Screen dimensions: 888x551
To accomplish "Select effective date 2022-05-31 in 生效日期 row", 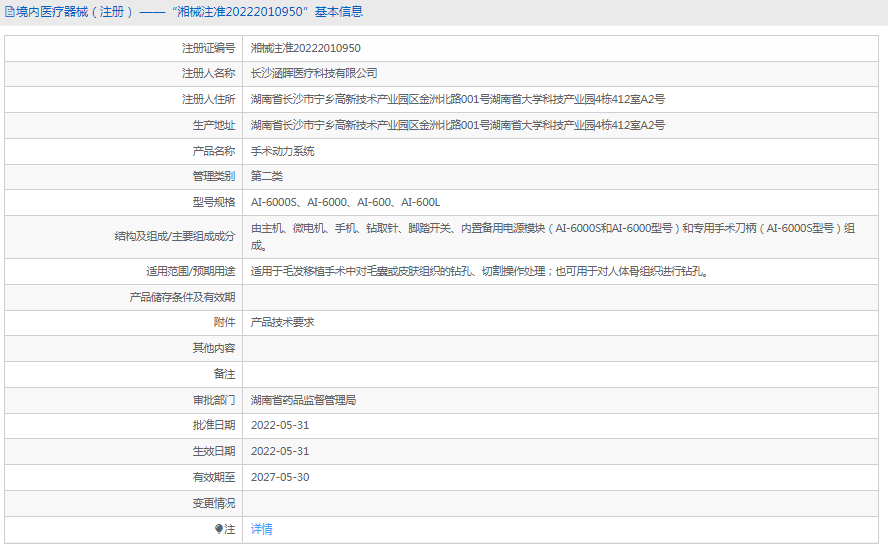I will click(280, 451).
